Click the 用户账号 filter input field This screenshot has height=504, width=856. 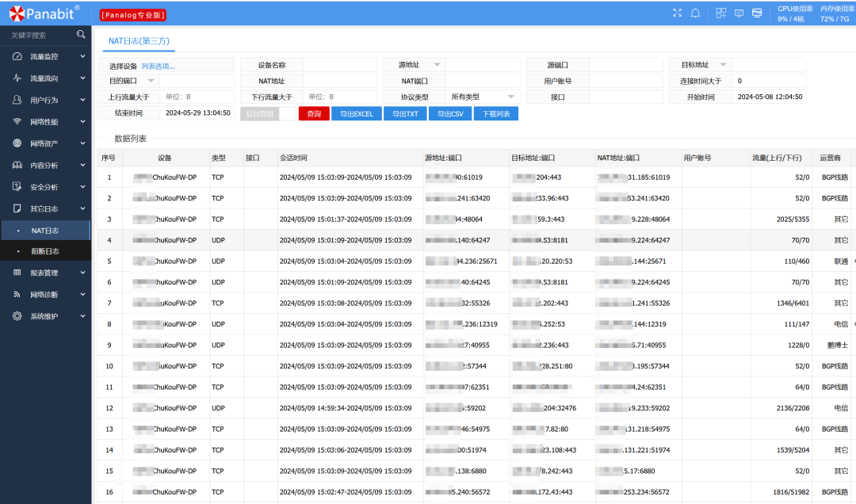(x=625, y=81)
